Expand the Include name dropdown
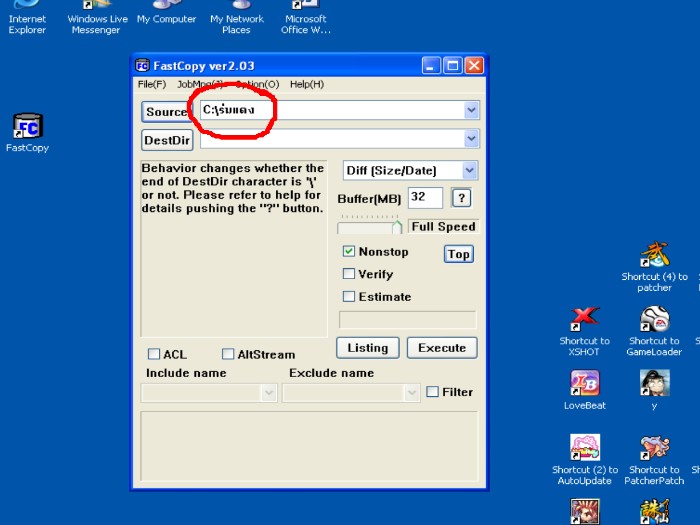 click(269, 393)
